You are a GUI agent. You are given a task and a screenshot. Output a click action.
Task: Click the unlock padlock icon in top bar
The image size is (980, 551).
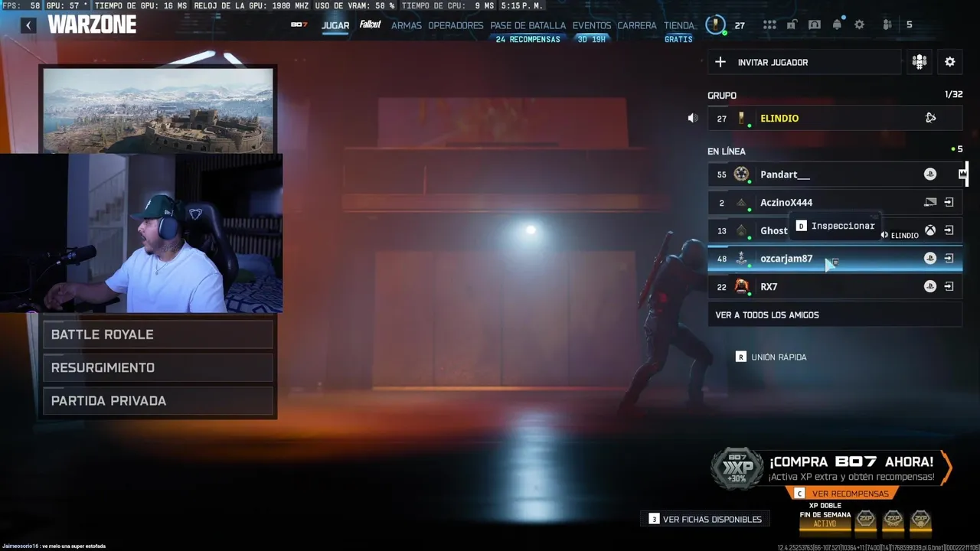pyautogui.click(x=792, y=24)
